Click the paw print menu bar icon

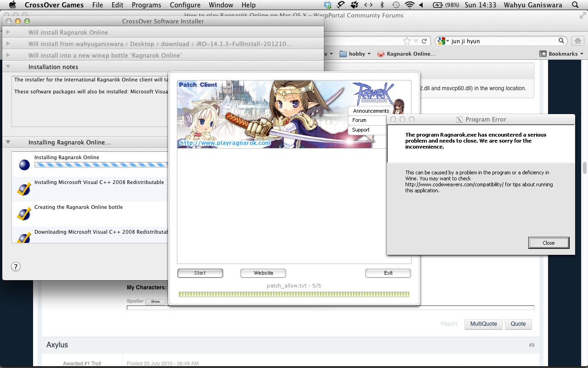point(355,5)
